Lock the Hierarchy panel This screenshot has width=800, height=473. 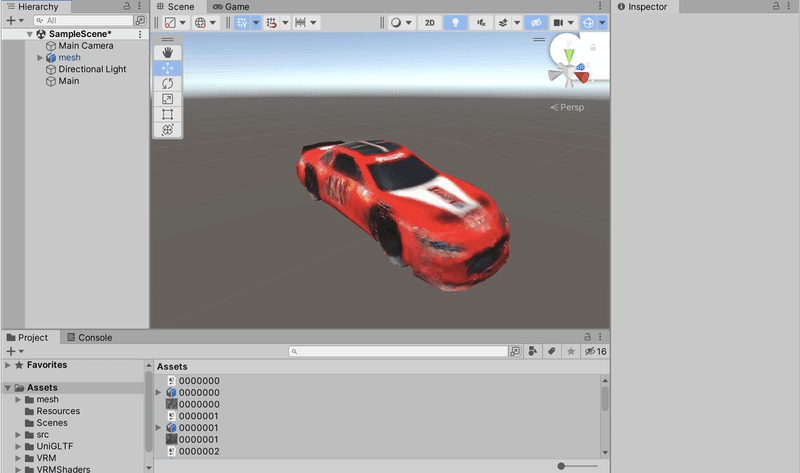[x=127, y=6]
